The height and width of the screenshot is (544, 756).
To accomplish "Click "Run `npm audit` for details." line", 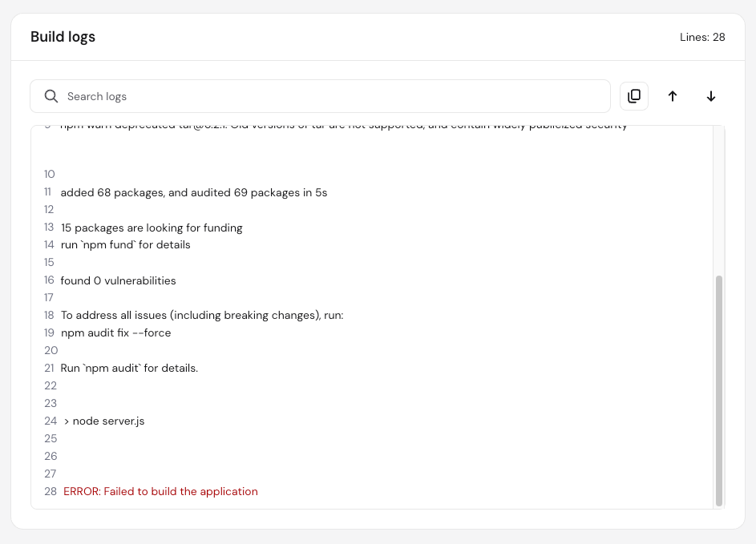I will (129, 368).
